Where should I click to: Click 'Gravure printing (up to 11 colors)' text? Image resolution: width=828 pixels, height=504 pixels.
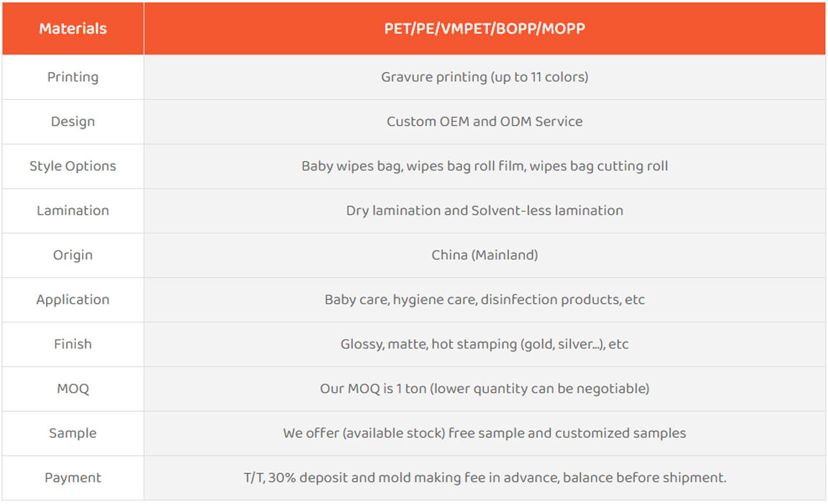pos(485,77)
